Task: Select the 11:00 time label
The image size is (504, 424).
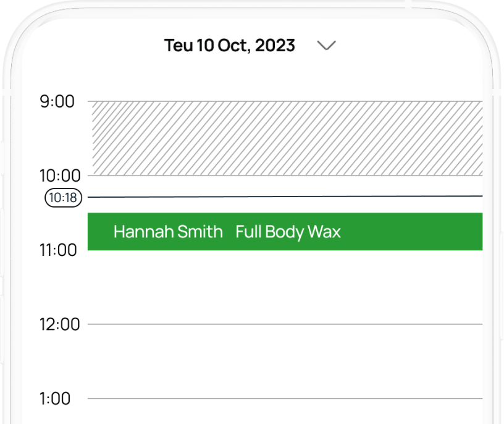Action: pos(59,250)
